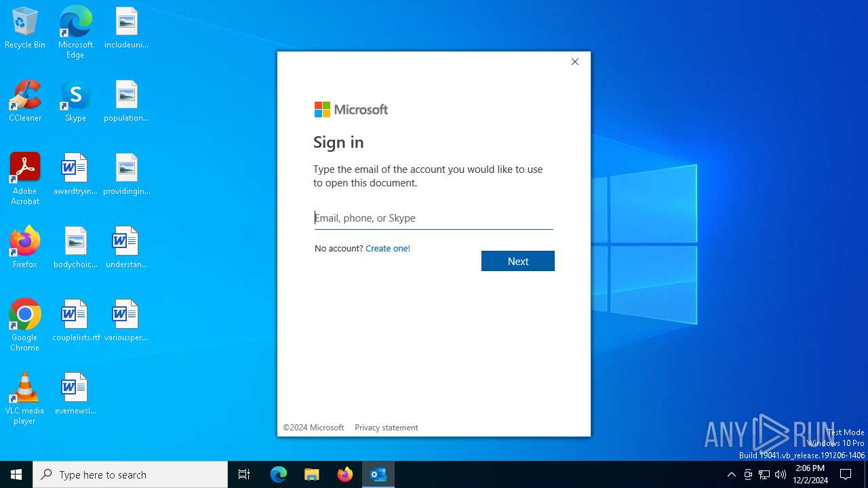Click the ©2024 Microsoft footer text
This screenshot has height=488, width=868.
point(313,428)
